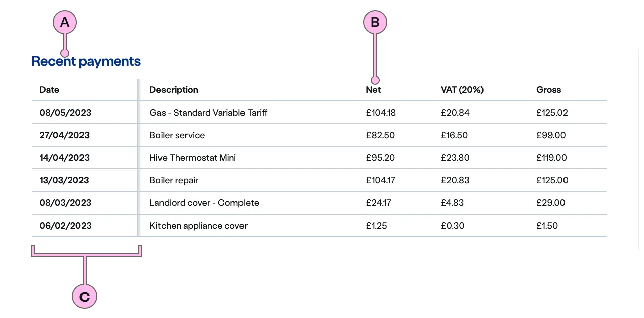644x318 pixels.
Task: Select the Description column header
Action: 174,90
